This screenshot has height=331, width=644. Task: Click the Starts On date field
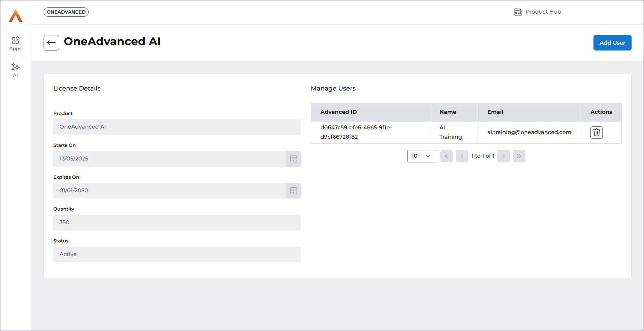point(170,159)
